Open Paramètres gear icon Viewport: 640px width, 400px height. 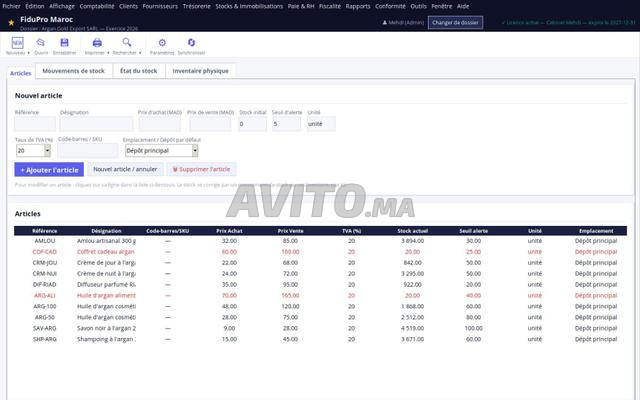(x=162, y=42)
